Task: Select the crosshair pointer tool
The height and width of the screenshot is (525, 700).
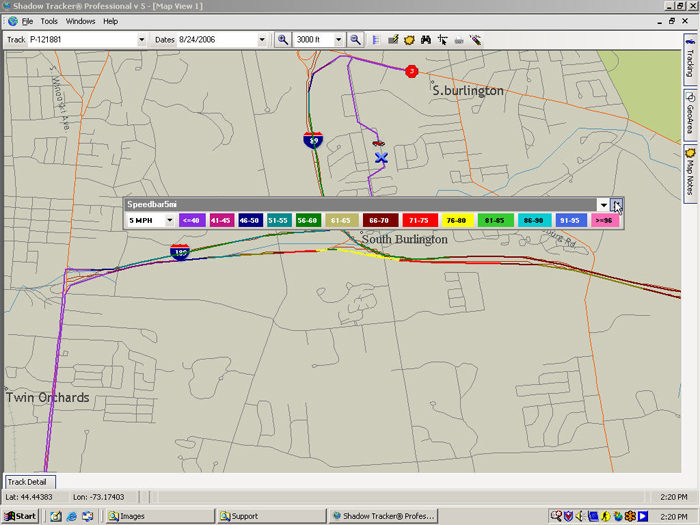Action: coord(442,40)
